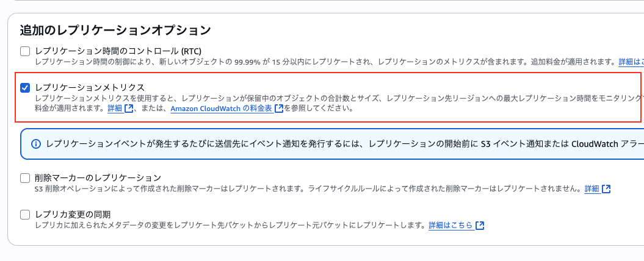The width and height of the screenshot is (644, 261).
Task: Click the external-link icon after レプリカ変更 詳細はこちら
Action: (x=480, y=226)
